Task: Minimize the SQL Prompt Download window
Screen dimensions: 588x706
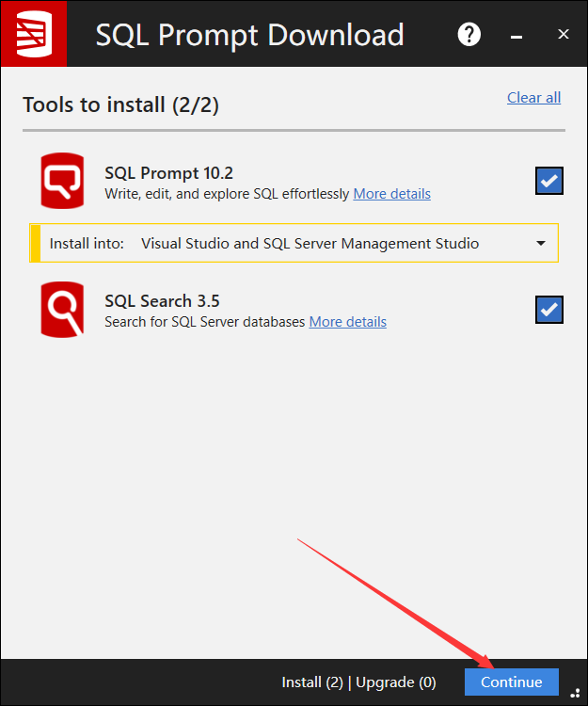Action: tap(516, 36)
